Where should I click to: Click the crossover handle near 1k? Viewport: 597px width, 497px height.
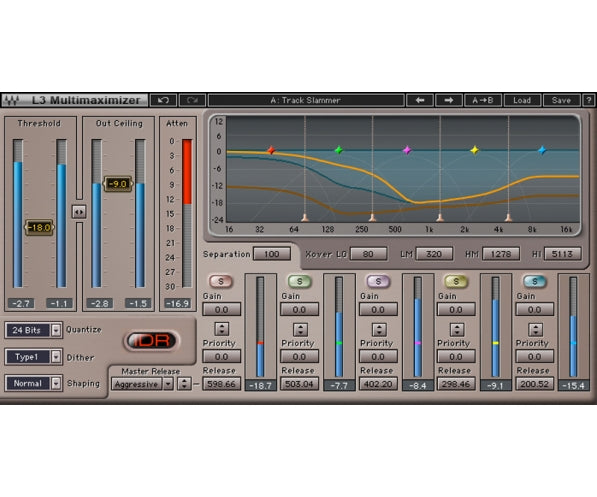pos(440,218)
